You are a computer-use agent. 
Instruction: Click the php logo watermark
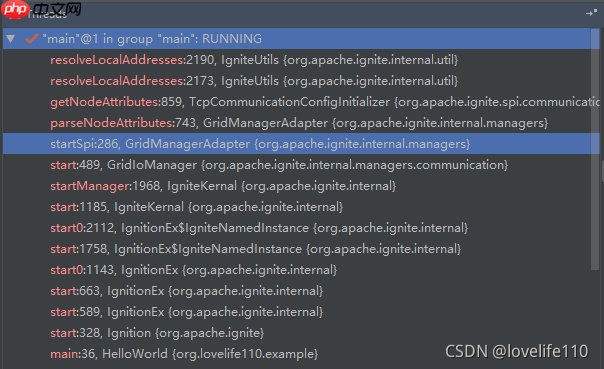pos(15,9)
